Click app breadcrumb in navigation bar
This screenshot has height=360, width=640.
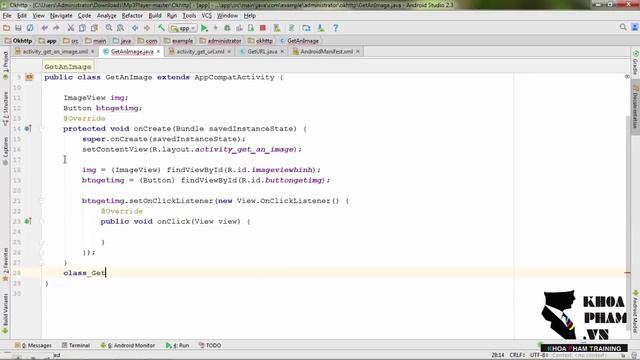coord(47,41)
